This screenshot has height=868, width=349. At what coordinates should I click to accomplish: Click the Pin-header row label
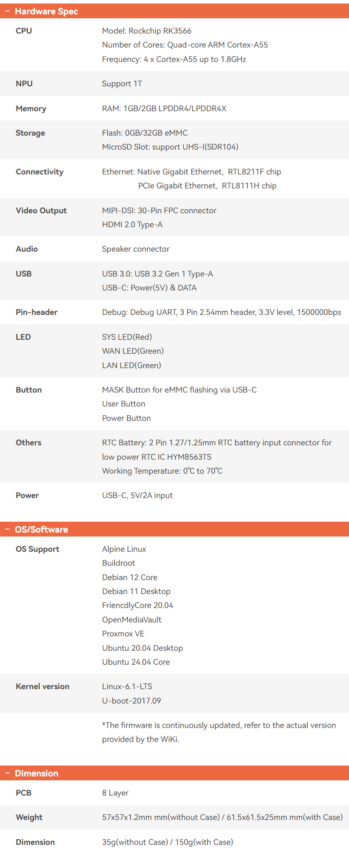coord(37,312)
